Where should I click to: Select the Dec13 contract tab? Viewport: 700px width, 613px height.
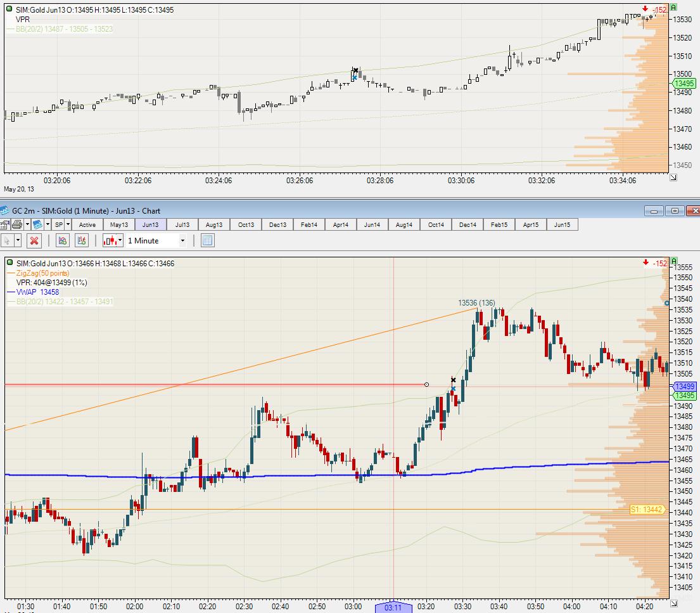coord(277,224)
